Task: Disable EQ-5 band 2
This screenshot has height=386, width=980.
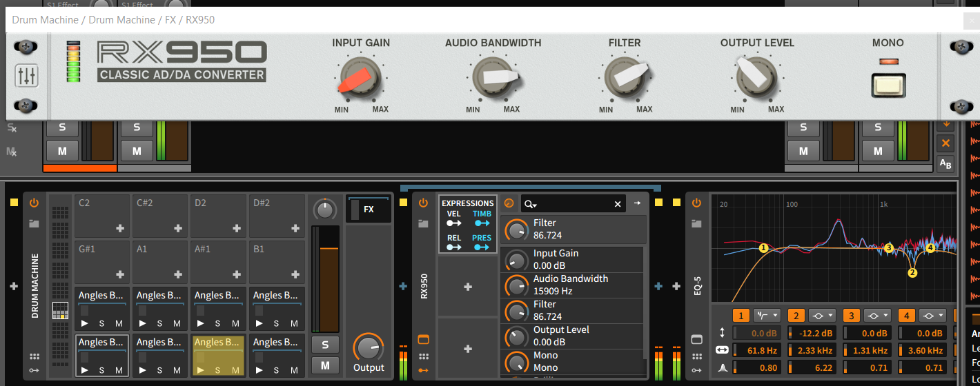Action: pos(796,316)
